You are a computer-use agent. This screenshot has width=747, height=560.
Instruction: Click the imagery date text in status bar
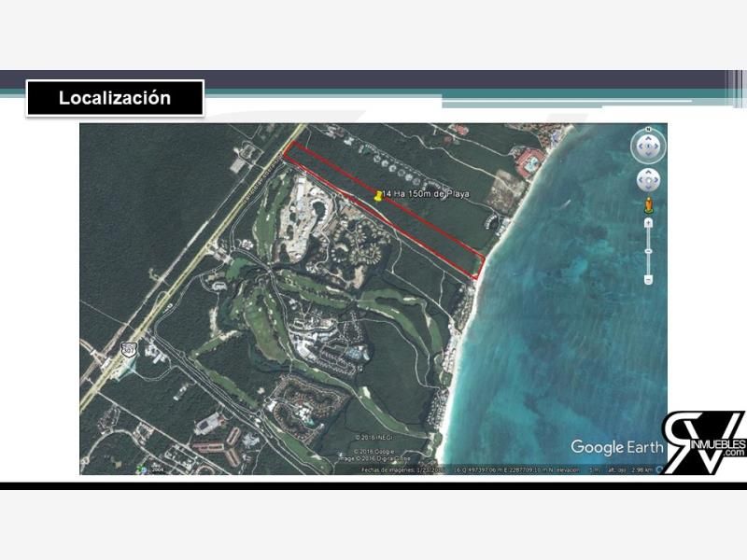click(403, 470)
